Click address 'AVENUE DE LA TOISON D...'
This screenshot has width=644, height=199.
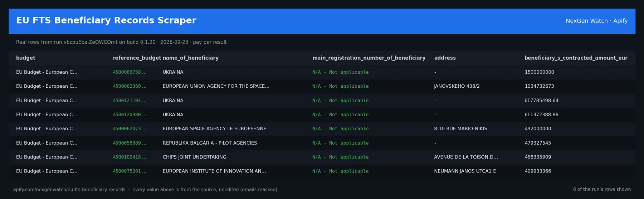coord(466,157)
